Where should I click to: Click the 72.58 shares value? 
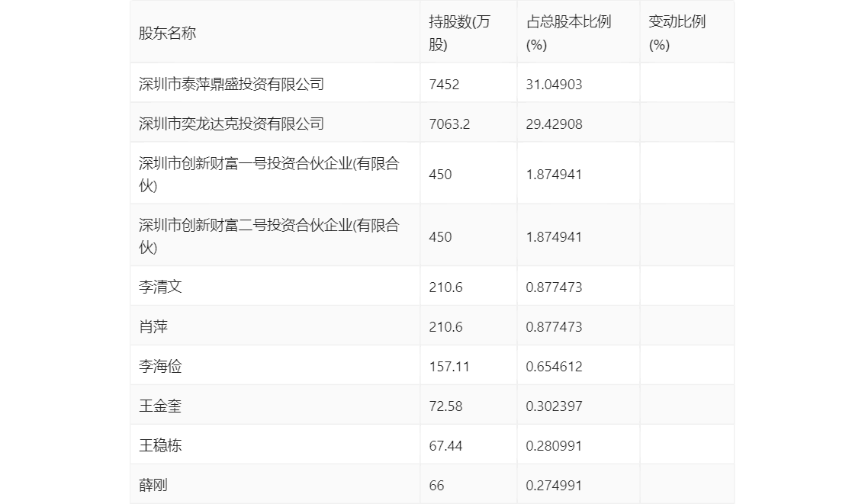[x=445, y=406]
